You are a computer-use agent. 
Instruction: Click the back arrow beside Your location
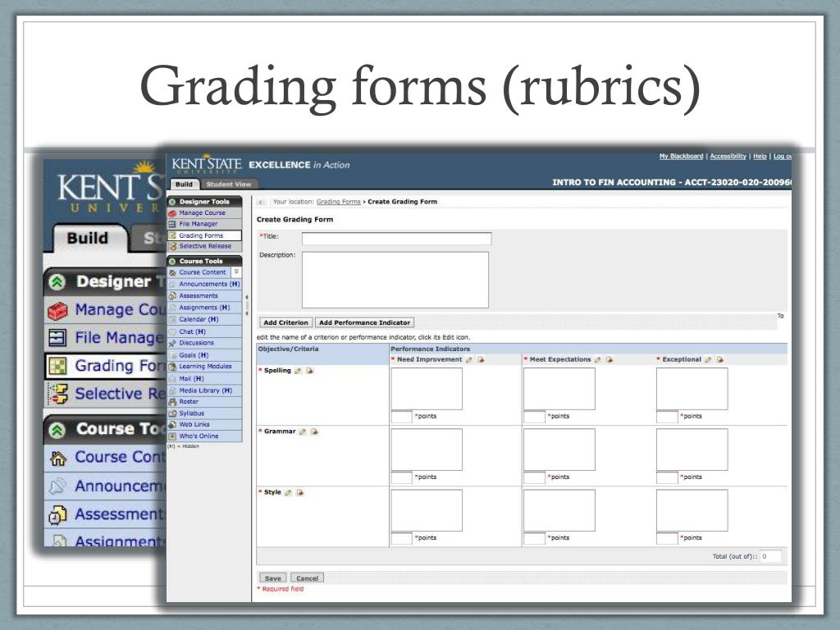[x=261, y=202]
